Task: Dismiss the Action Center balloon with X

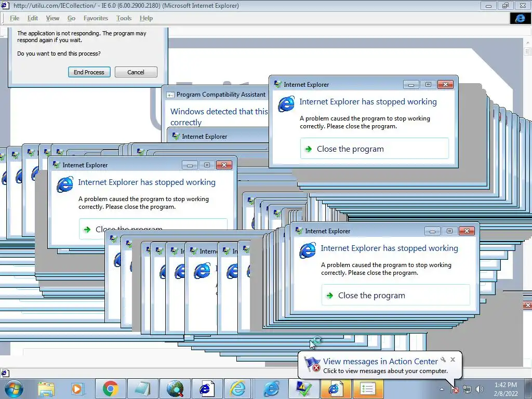Action: 453,360
